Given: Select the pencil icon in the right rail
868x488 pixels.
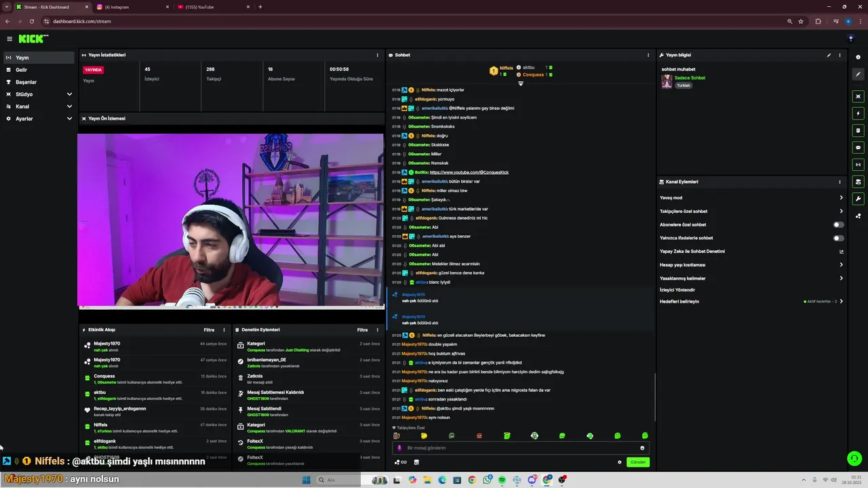Looking at the screenshot, I should click(x=858, y=75).
